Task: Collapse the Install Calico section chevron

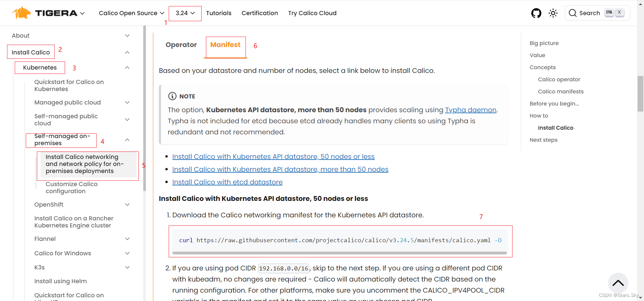Action: click(127, 52)
